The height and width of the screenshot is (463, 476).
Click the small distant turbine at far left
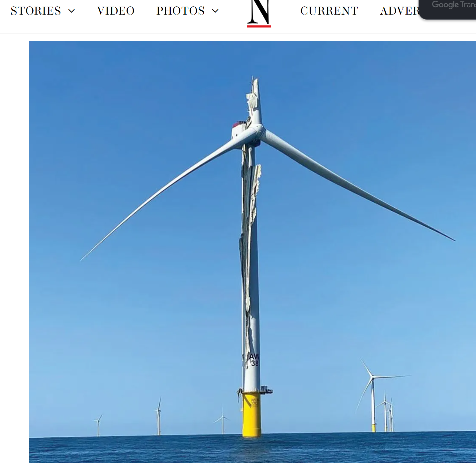pyautogui.click(x=98, y=425)
